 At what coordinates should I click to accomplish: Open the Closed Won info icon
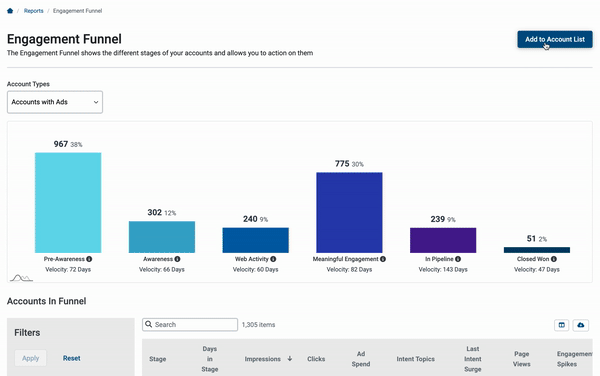554,259
